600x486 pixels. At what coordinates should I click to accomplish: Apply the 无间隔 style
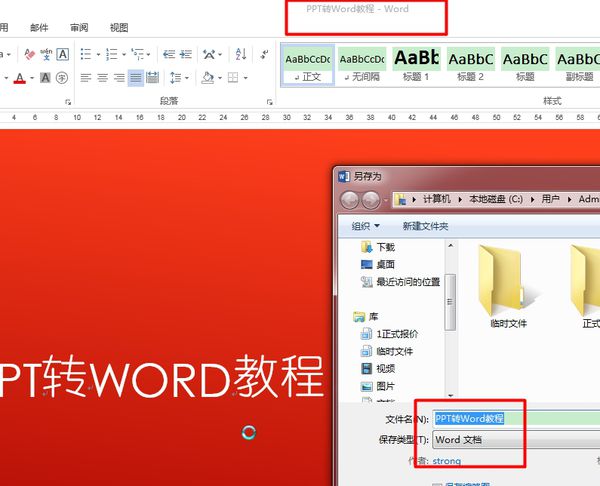362,65
